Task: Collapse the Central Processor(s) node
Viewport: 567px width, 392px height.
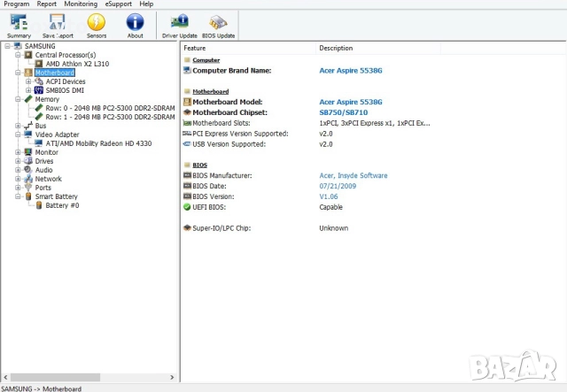Action: tap(18, 55)
